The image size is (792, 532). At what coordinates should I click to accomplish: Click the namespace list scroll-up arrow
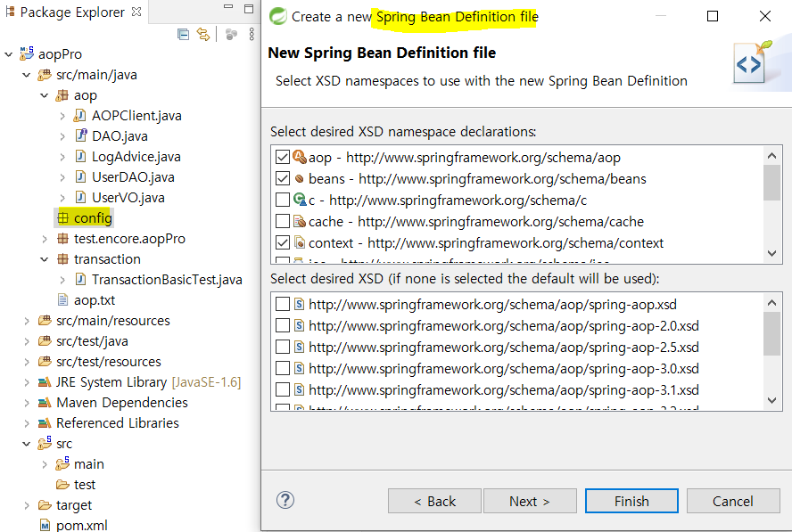[771, 155]
